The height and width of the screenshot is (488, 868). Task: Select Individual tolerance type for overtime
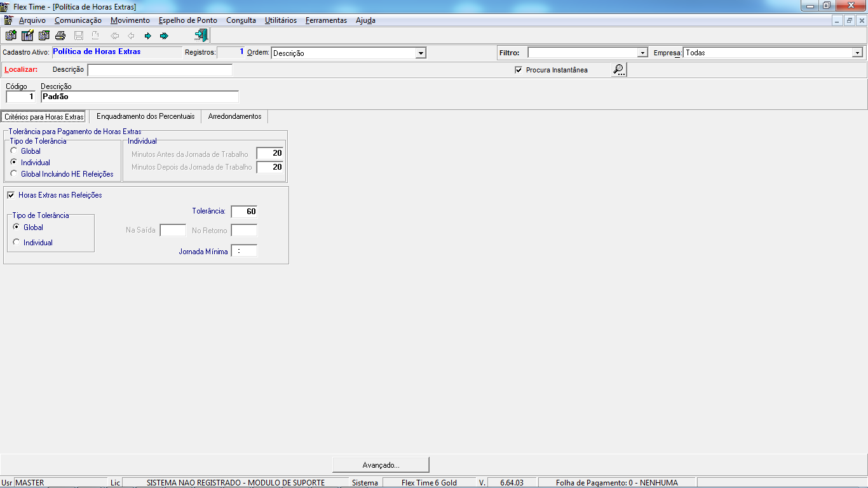click(14, 163)
